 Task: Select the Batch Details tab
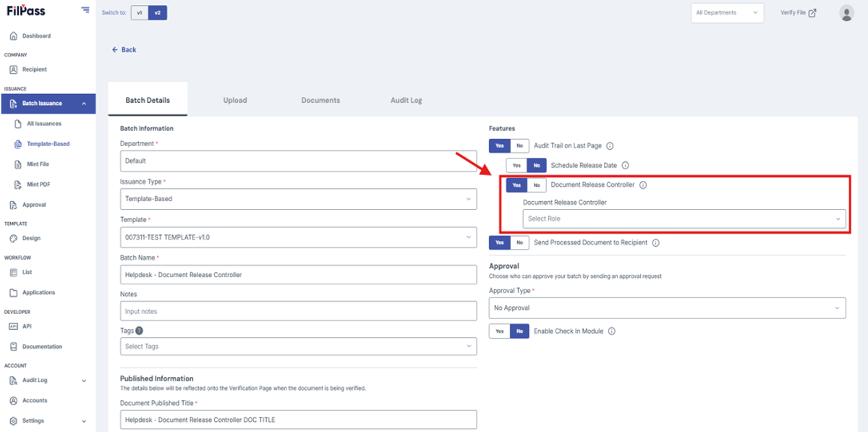148,100
